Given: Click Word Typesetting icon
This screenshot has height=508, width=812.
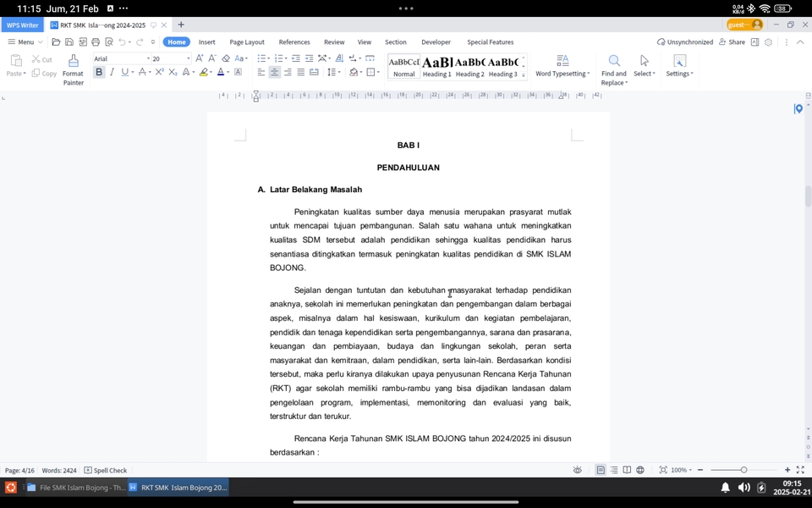Looking at the screenshot, I should pos(562,61).
